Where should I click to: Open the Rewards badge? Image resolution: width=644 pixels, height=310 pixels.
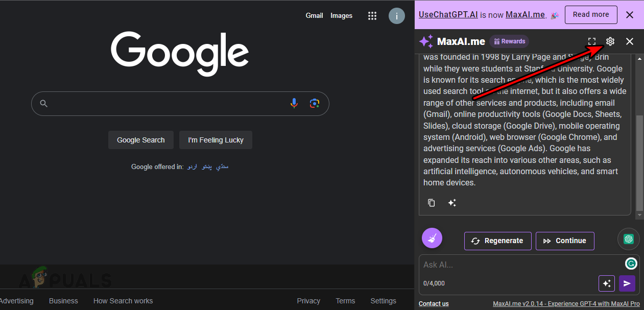tap(509, 41)
